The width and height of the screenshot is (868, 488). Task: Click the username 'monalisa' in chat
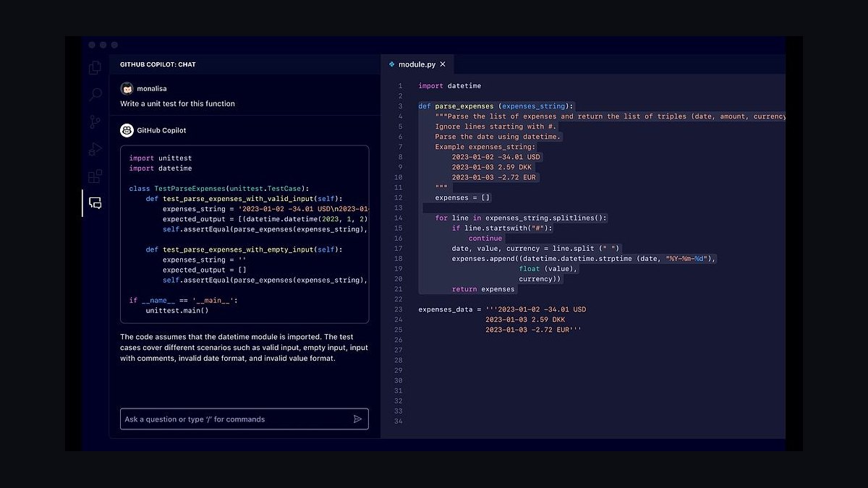[x=153, y=88]
